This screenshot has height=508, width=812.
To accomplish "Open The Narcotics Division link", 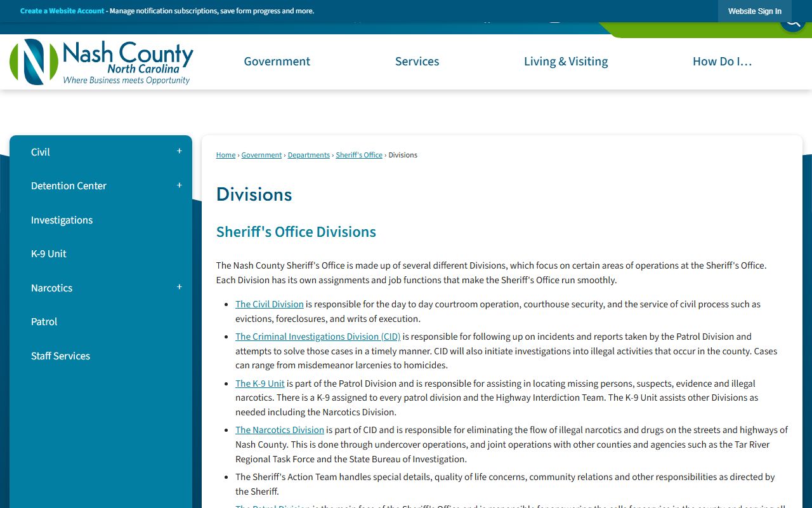I will [x=280, y=430].
